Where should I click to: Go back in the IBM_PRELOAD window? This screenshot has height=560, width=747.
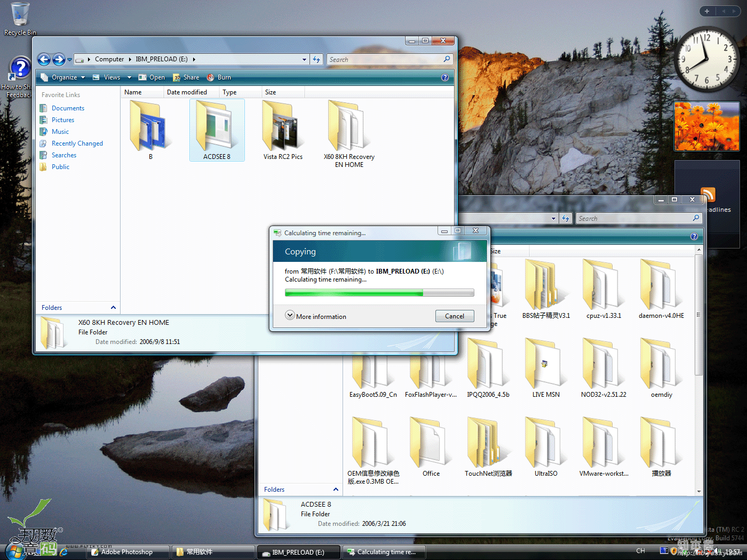[x=44, y=59]
